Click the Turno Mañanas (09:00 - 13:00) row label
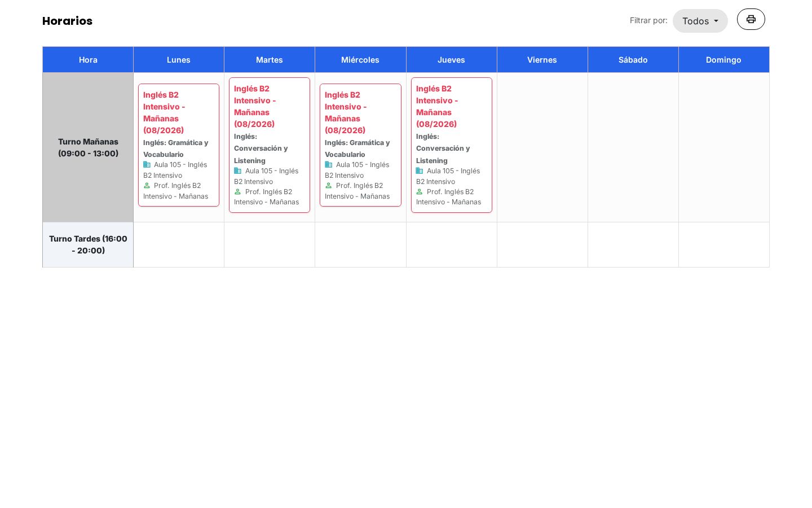 click(x=88, y=147)
